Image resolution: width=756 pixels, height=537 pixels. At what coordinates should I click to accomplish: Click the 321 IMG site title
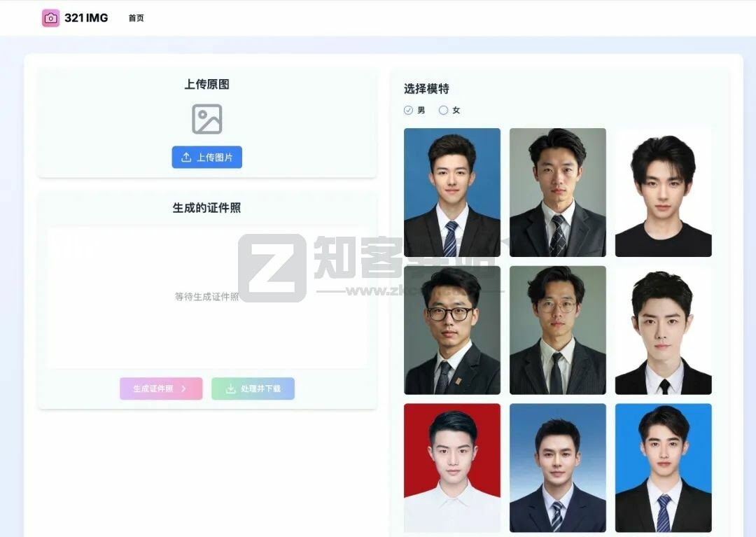click(86, 18)
